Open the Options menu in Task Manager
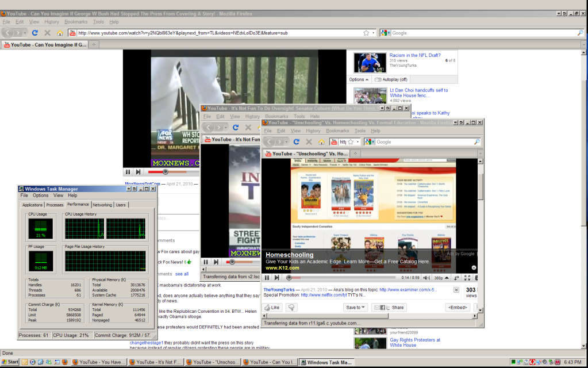Viewport: 588px width, 368px height. point(40,195)
